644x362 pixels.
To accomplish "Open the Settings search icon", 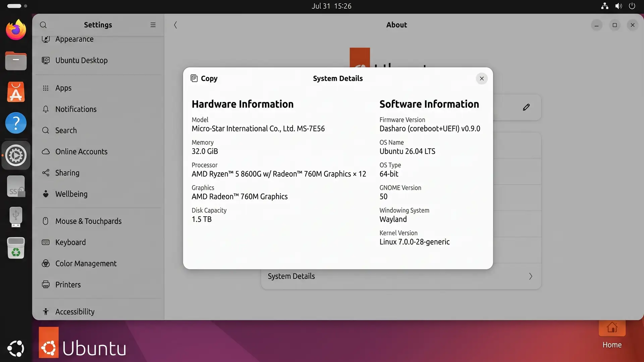I will (x=43, y=25).
